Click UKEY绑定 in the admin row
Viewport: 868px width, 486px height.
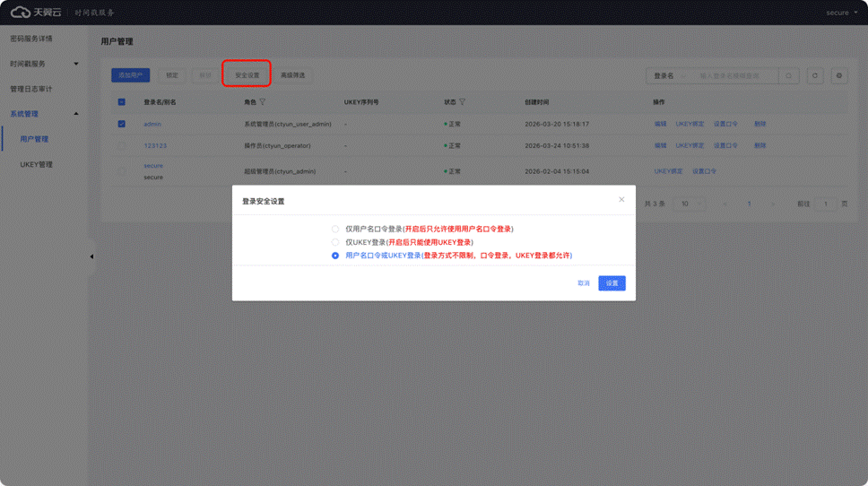tap(690, 124)
